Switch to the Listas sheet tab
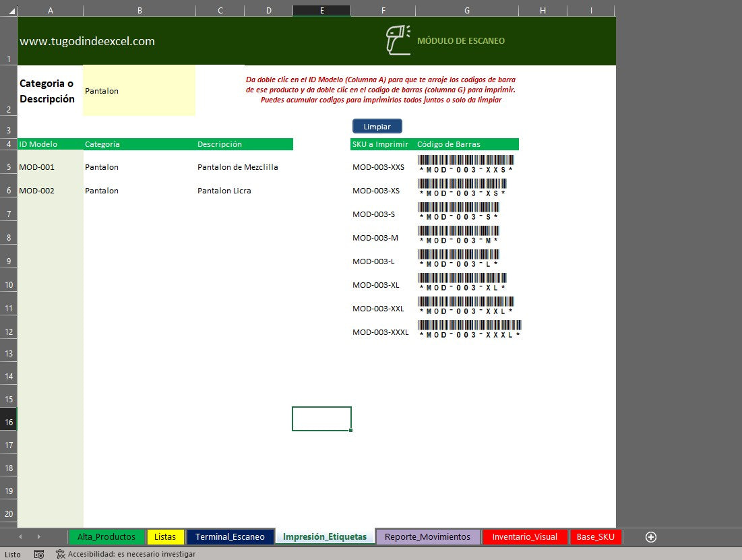Viewport: 742px width, 560px height. (x=164, y=537)
